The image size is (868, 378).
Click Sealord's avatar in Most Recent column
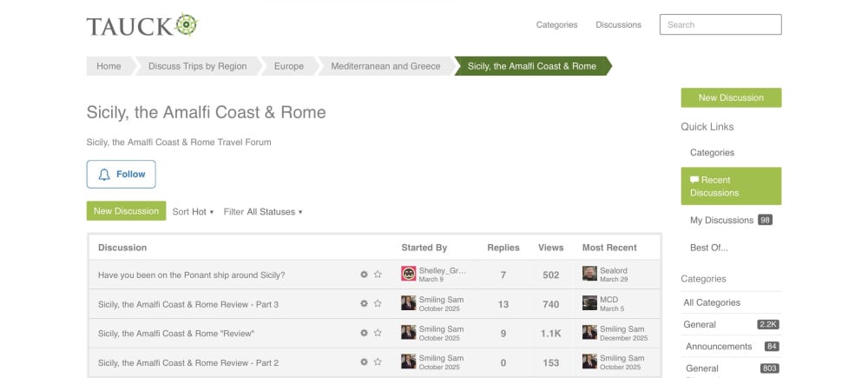[589, 273]
